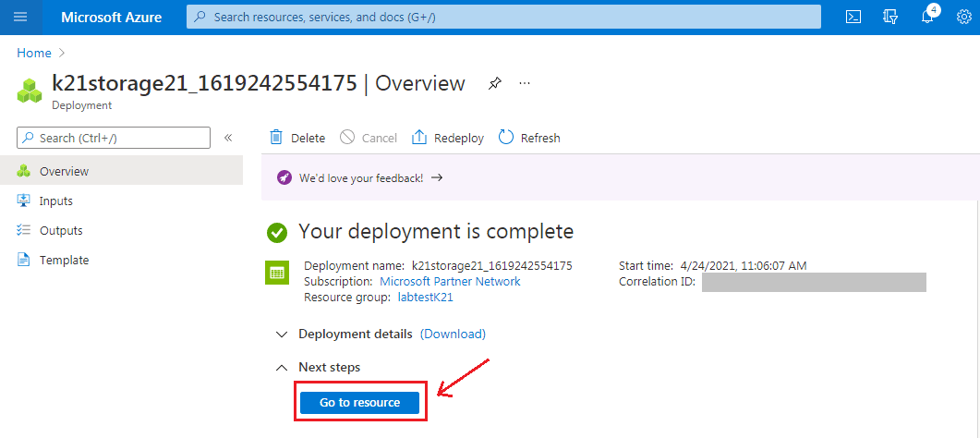This screenshot has width=980, height=438.
Task: Click the Microsoft Azure portal title
Action: click(111, 17)
